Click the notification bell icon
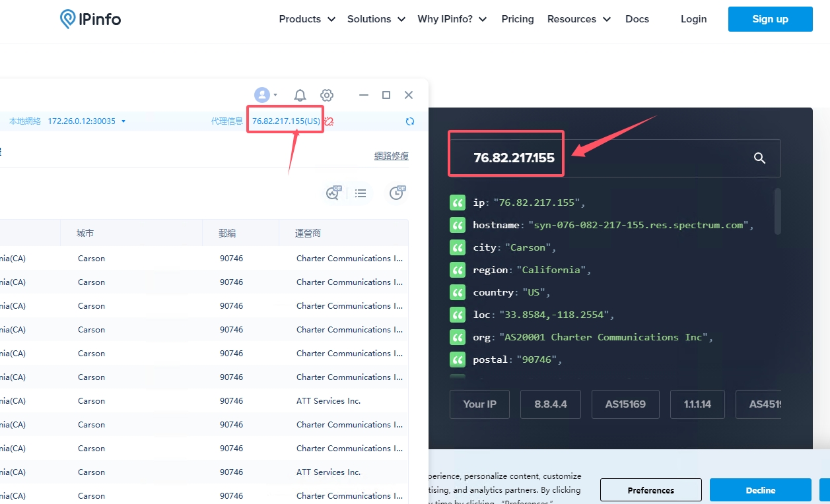 click(x=300, y=95)
